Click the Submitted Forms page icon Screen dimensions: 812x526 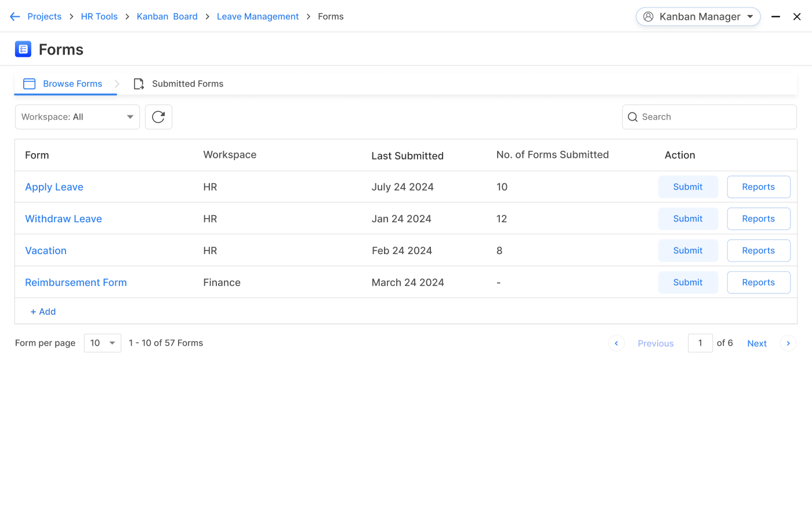pyautogui.click(x=139, y=84)
